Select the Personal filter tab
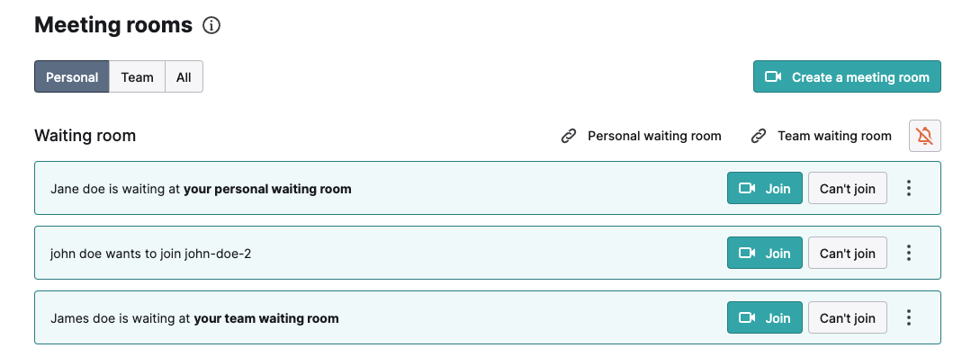Viewport: 980px width, 357px height. point(72,76)
